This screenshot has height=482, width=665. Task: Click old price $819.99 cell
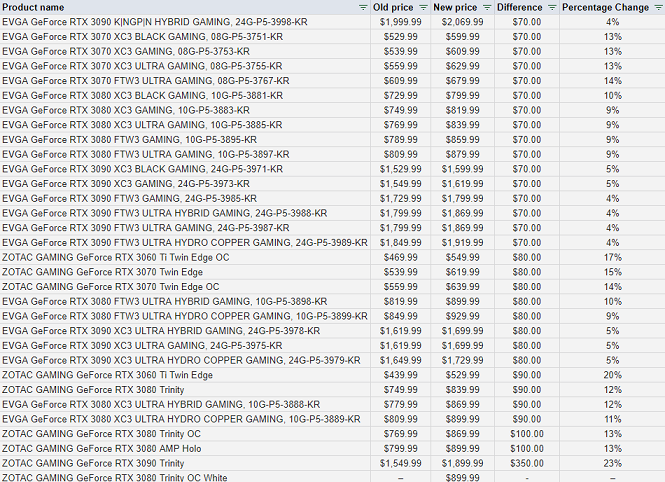point(400,301)
